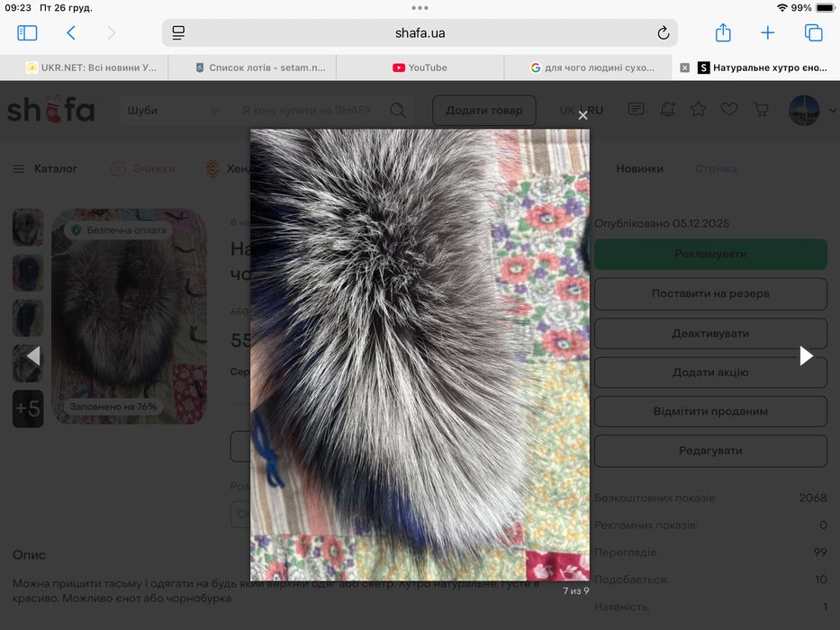Switch to the Google search tab

pyautogui.click(x=592, y=67)
